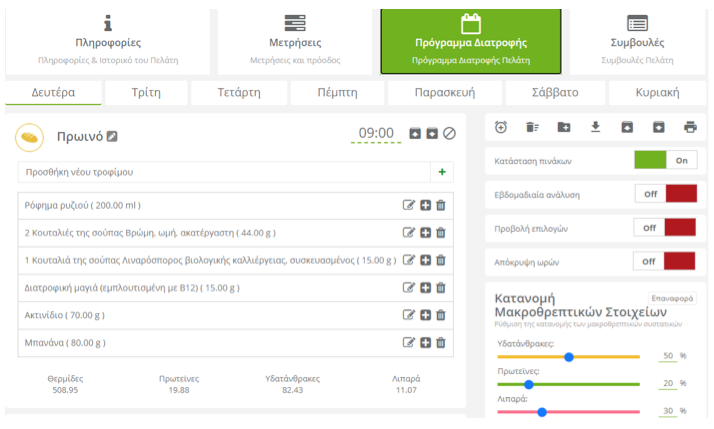This screenshot has width=714, height=429.
Task: Focus the Προσθήκη νέου τροφίμου field
Action: pyautogui.click(x=224, y=172)
